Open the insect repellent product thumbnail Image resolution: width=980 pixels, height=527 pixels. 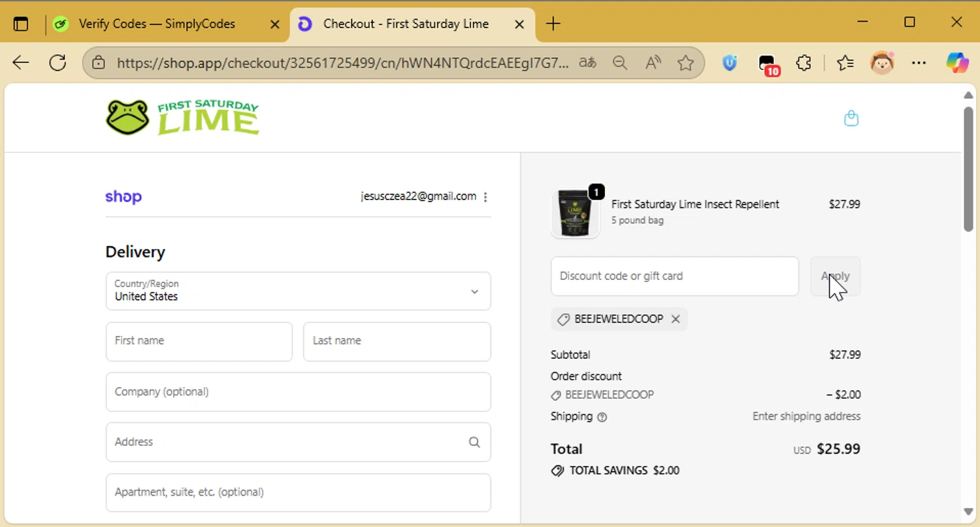coord(576,213)
